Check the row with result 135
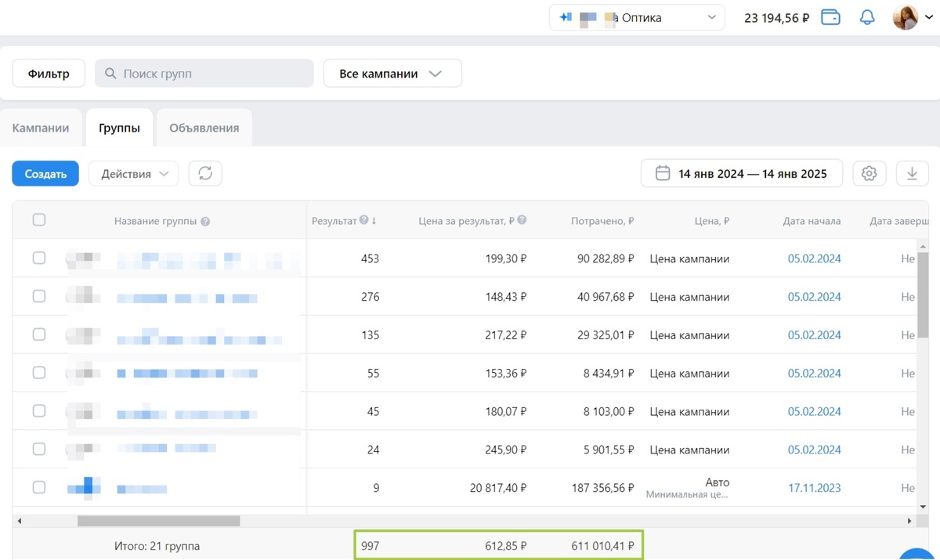The width and height of the screenshot is (940, 560). [x=39, y=334]
